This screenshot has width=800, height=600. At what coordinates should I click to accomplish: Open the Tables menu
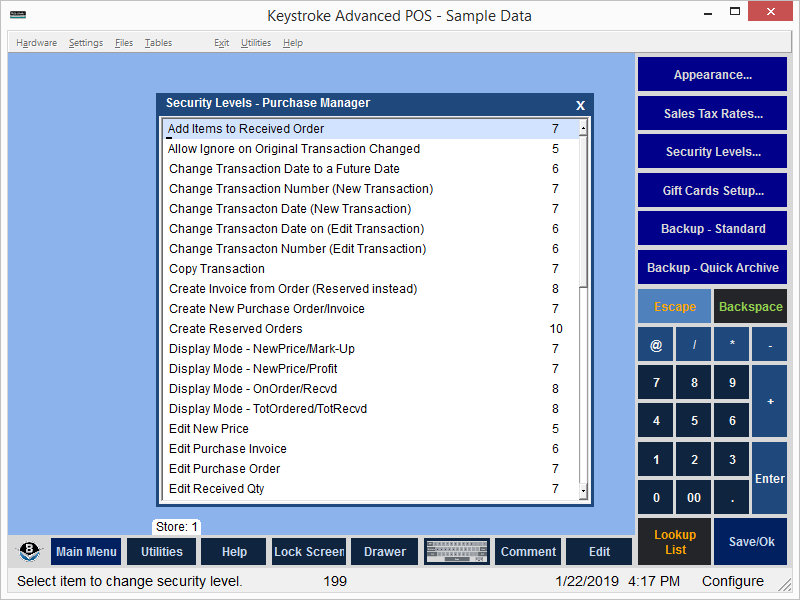tap(158, 43)
